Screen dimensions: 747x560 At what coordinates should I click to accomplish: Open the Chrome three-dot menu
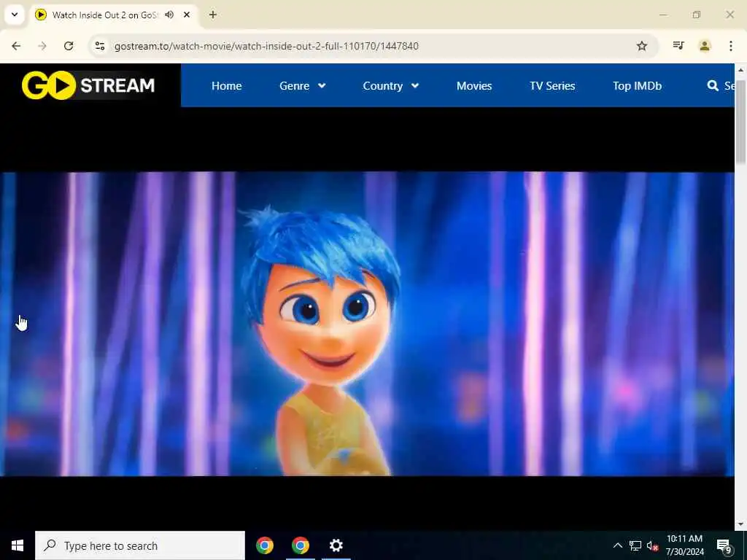[731, 46]
